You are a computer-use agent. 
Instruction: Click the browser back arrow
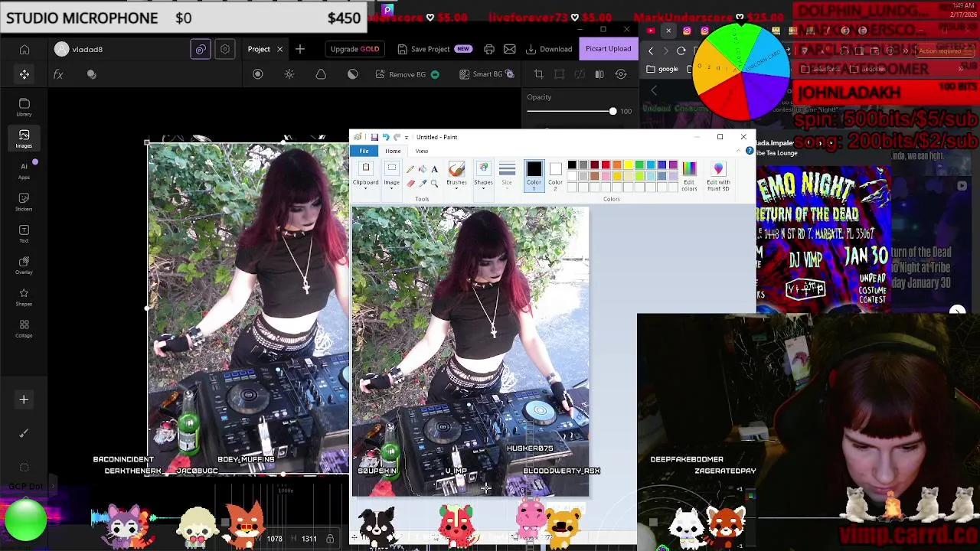[651, 51]
